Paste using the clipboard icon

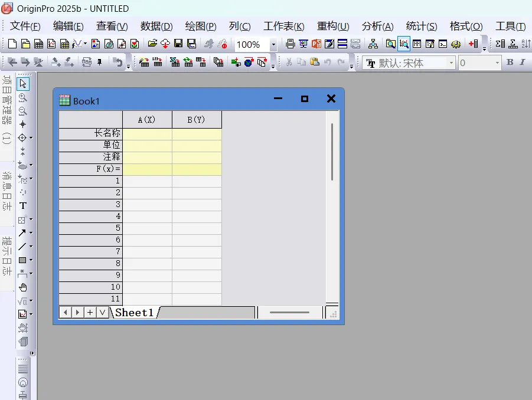click(x=315, y=62)
